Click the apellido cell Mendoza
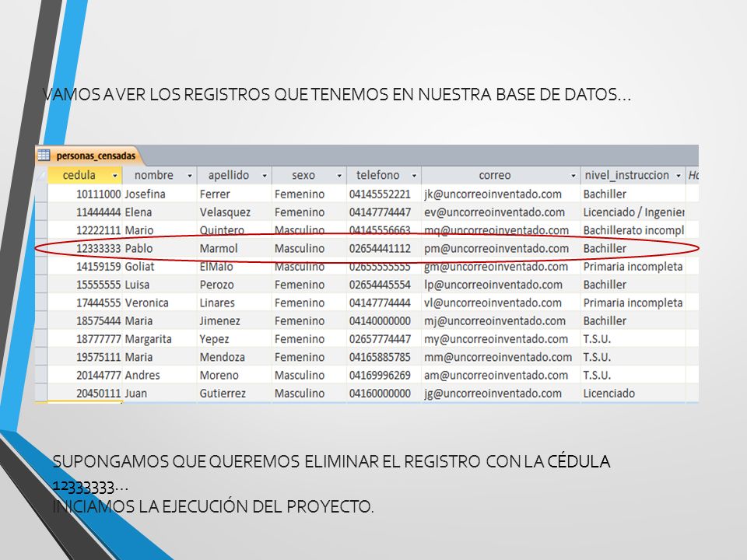Screen dimensions: 747x560 coord(234,357)
